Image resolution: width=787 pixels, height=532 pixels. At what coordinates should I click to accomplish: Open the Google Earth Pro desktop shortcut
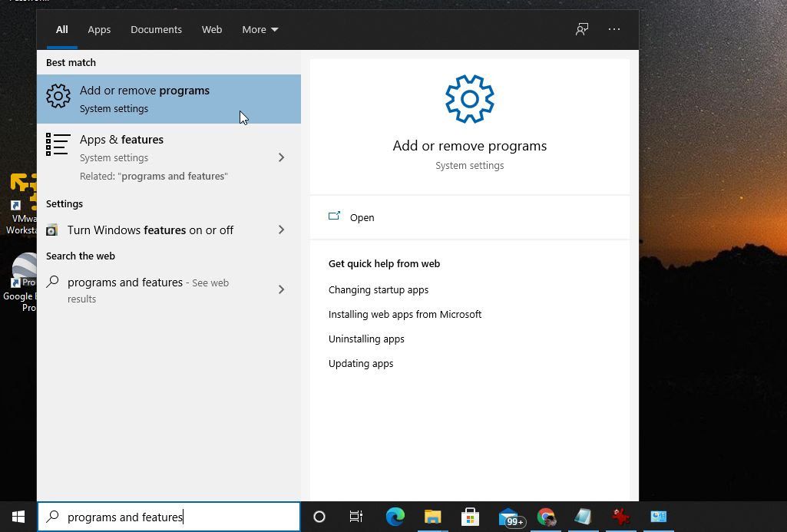pos(20,282)
